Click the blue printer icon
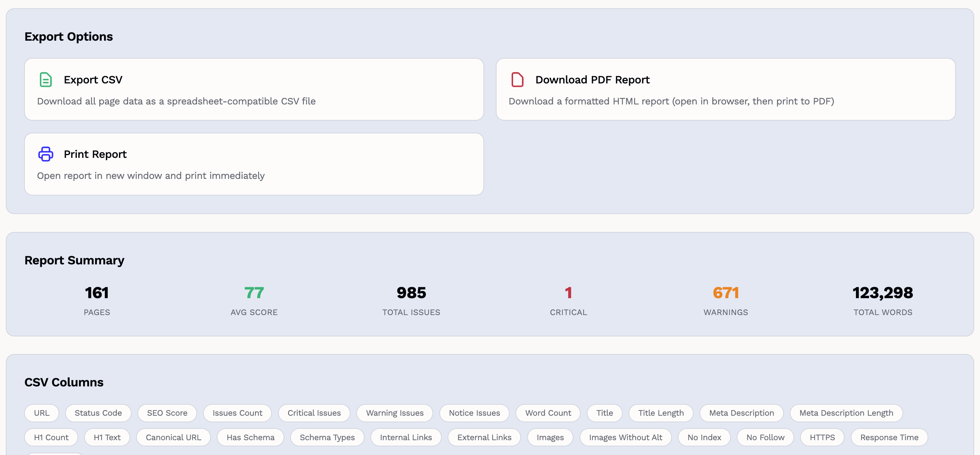This screenshot has width=980, height=455. (x=45, y=154)
